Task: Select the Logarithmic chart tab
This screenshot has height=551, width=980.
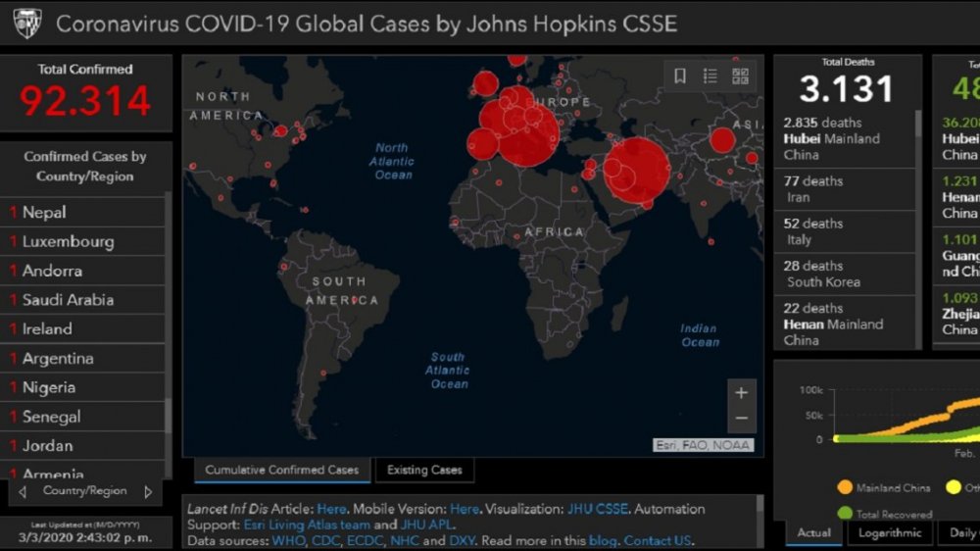Action: [890, 533]
